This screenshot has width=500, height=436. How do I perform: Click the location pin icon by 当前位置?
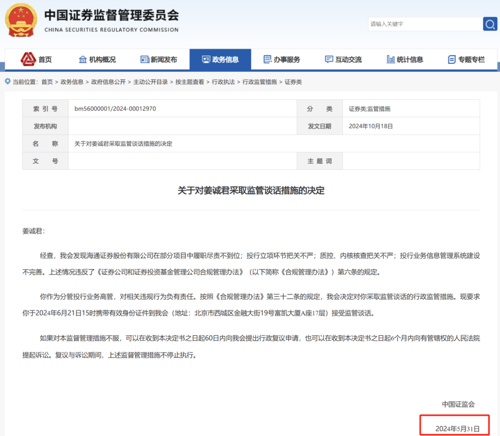(8, 81)
